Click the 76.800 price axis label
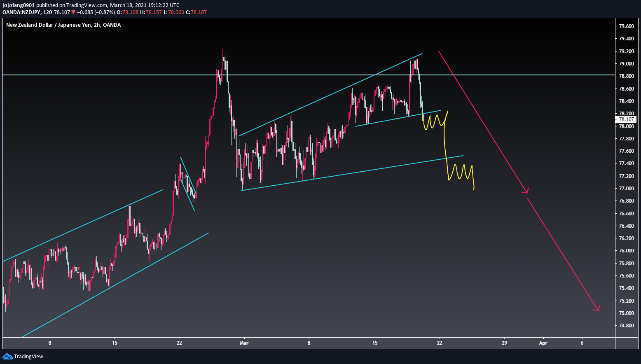Viewport: 641px width, 364px height. pyautogui.click(x=627, y=201)
